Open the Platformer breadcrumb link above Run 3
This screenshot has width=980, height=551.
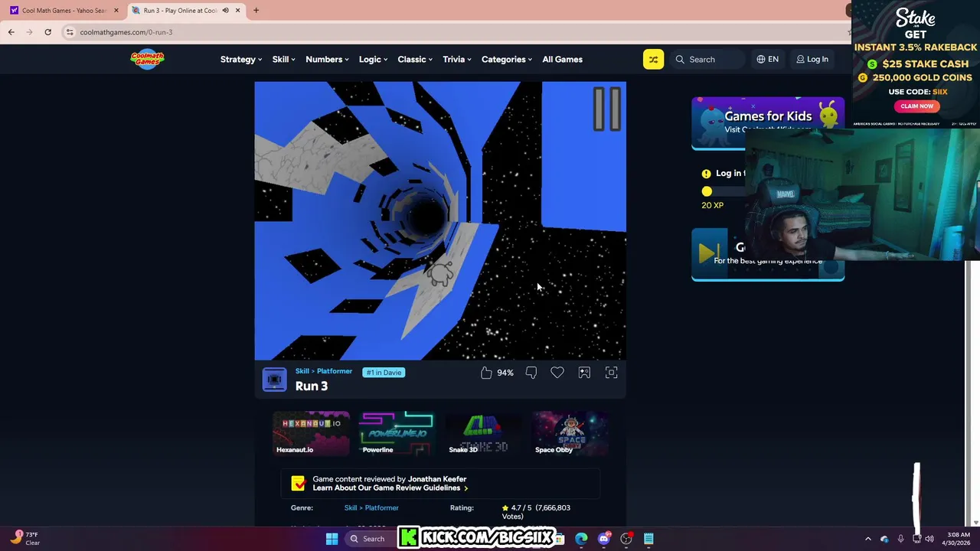(335, 371)
